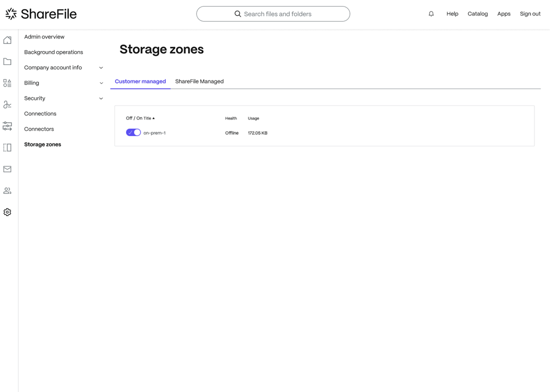Click the ShareFile logo
This screenshot has height=392, width=550.
(x=40, y=13)
